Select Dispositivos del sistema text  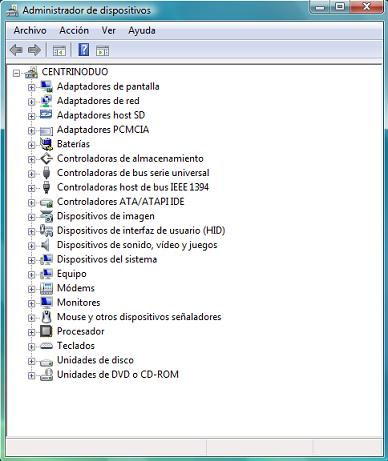[107, 259]
